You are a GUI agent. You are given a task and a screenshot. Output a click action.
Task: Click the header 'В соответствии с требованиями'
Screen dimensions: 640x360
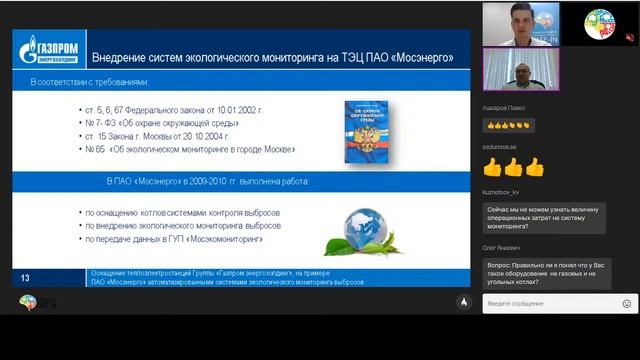click(x=89, y=82)
